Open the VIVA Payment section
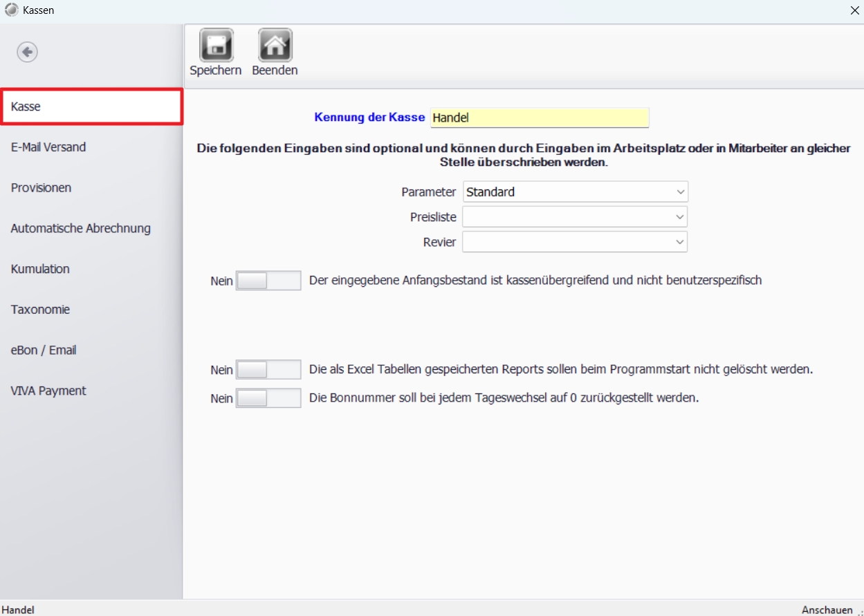This screenshot has width=864, height=616. coord(48,391)
